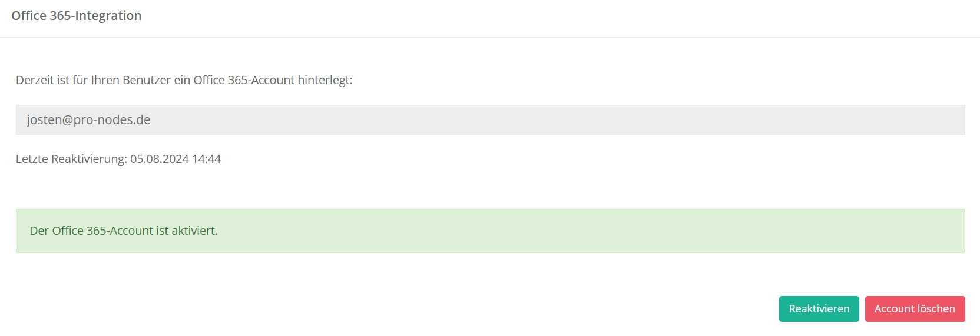
Task: Click the number 365 in the header title
Action: click(60, 16)
